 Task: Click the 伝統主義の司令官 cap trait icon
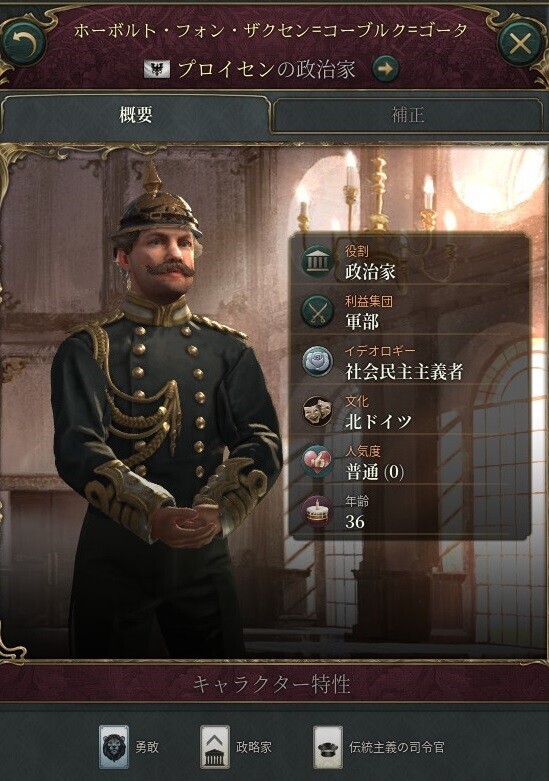click(x=328, y=747)
